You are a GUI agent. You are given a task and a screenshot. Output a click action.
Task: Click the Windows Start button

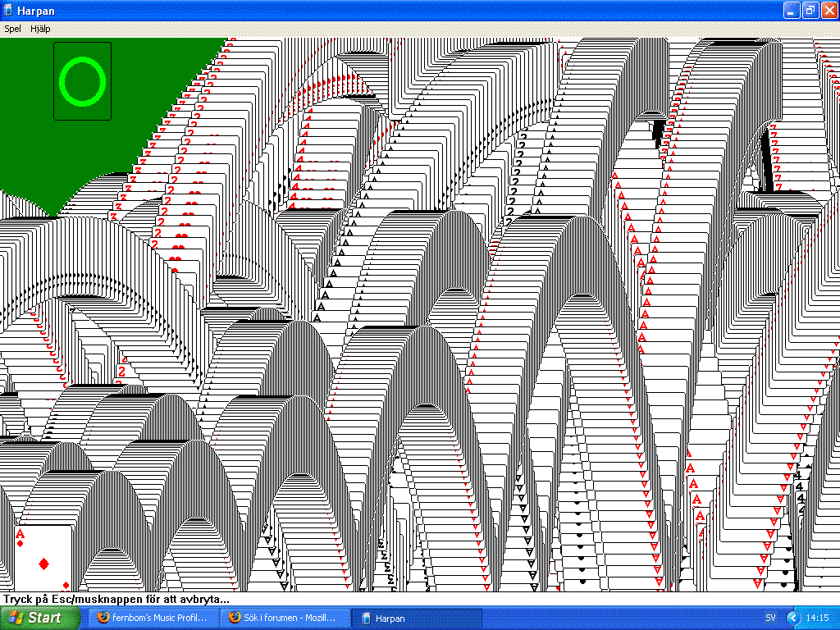point(39,618)
